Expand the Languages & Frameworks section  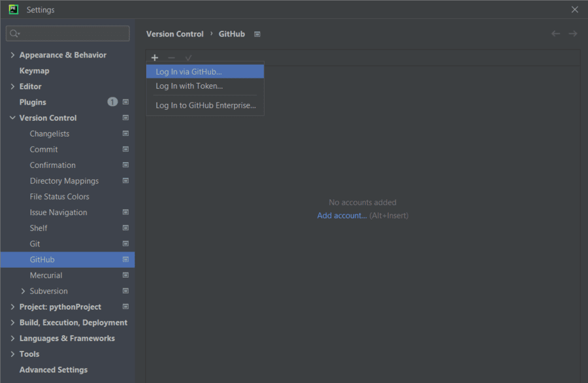pyautogui.click(x=12, y=339)
